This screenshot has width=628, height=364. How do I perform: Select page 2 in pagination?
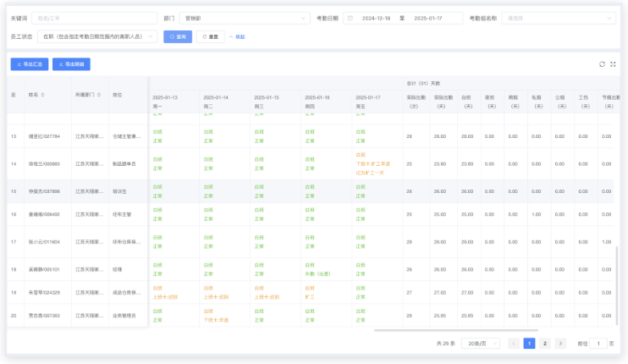click(x=544, y=344)
